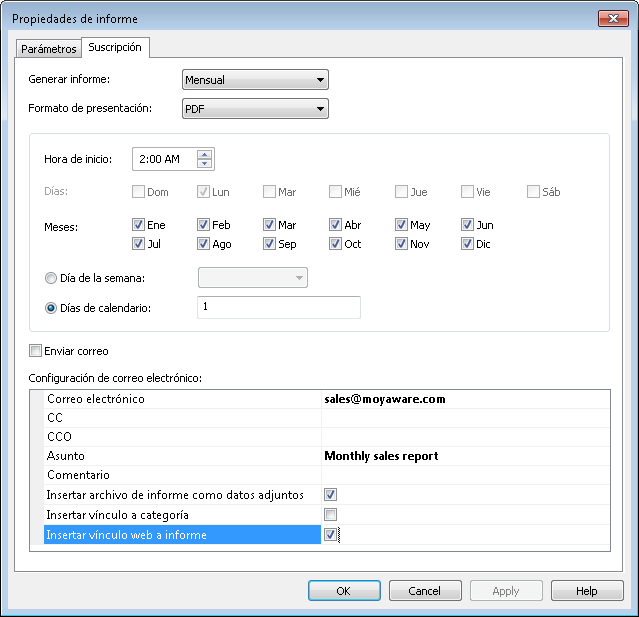
Task: Edit the Correo electrónico address field
Action: click(463, 399)
